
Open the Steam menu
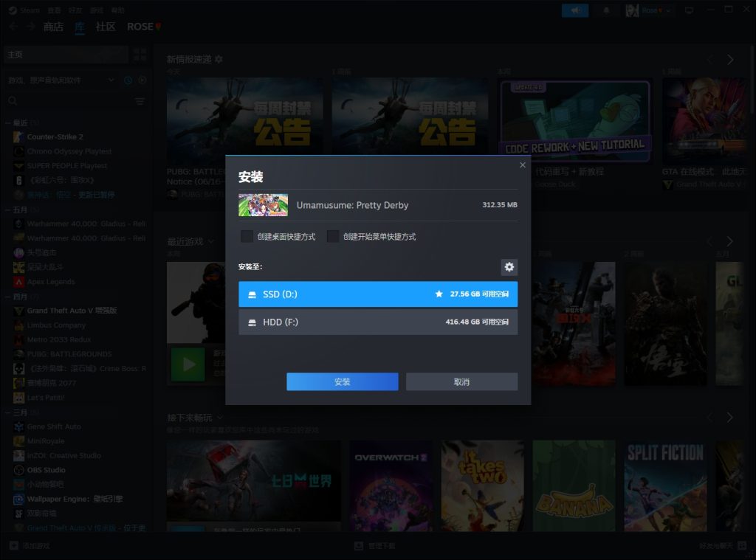[30, 10]
